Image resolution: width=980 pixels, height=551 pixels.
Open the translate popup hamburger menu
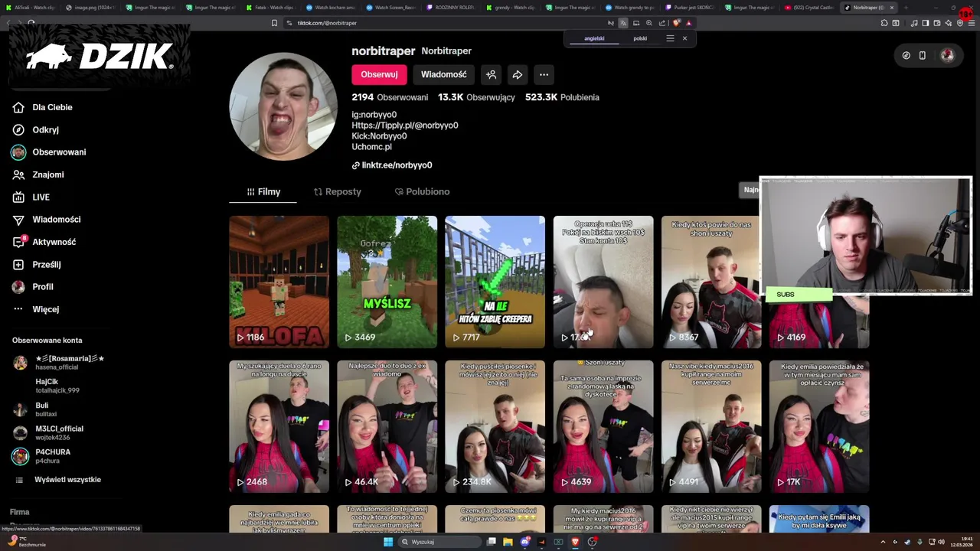670,38
